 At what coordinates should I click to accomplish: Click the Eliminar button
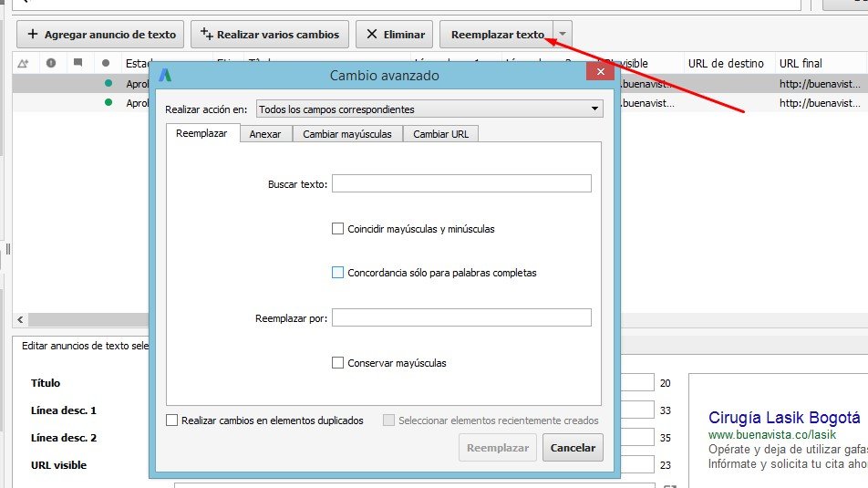(x=395, y=35)
